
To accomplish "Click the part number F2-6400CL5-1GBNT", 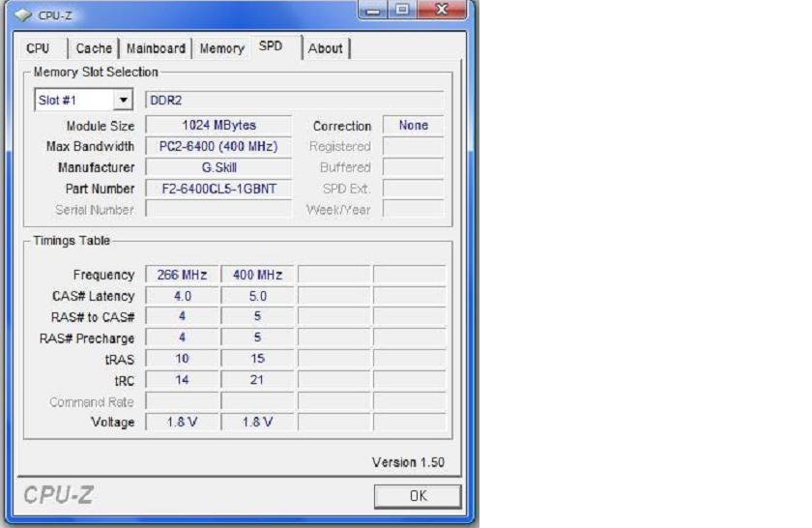I will (x=218, y=190).
